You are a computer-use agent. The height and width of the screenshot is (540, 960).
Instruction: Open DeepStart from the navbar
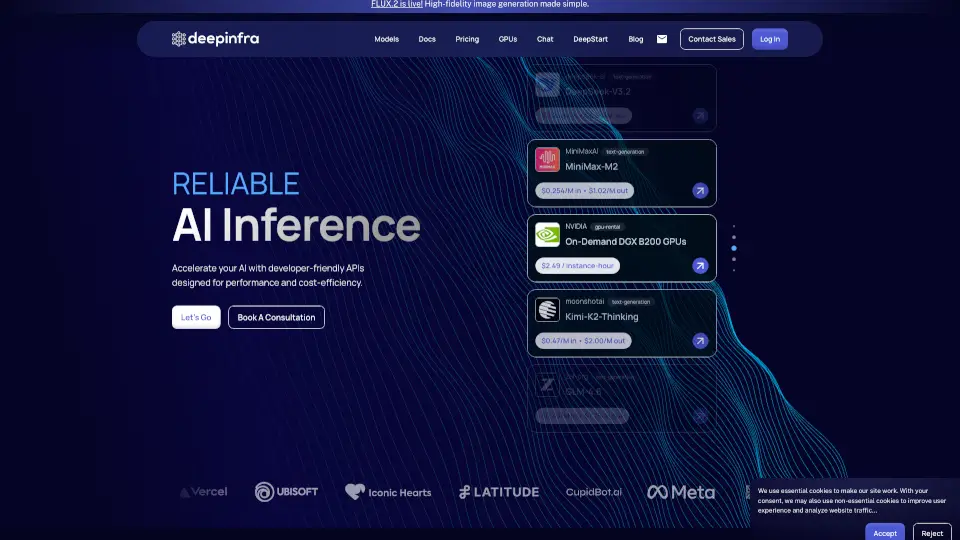click(x=592, y=39)
